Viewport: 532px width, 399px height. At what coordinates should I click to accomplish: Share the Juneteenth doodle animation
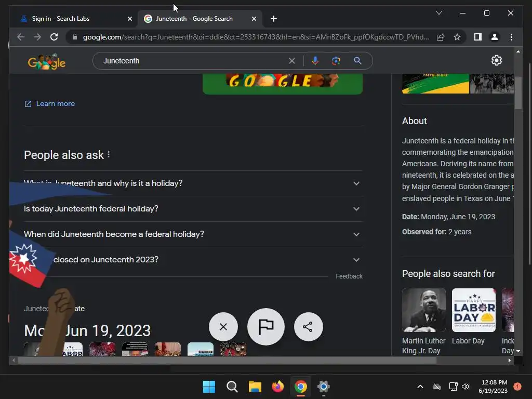308,327
